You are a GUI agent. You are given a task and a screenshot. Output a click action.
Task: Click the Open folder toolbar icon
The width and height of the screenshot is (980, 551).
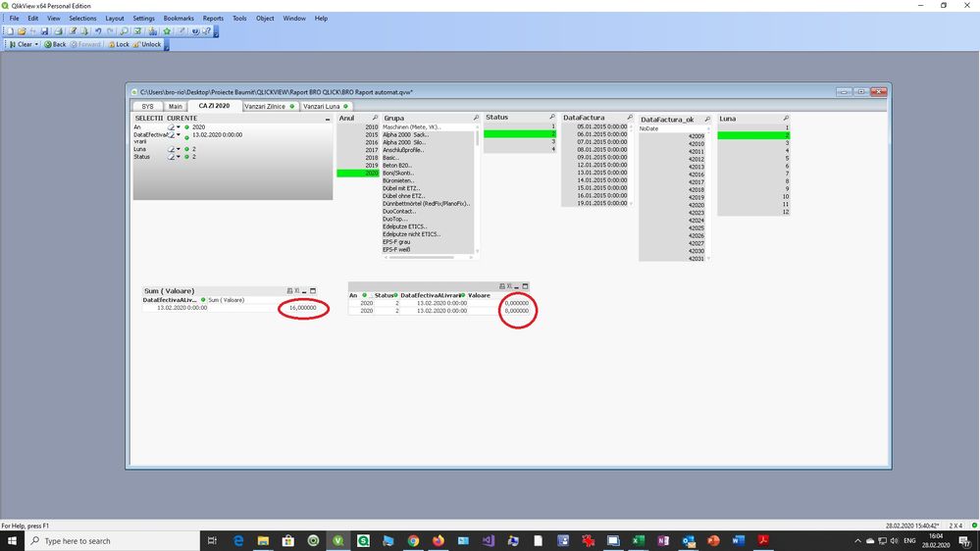pyautogui.click(x=22, y=30)
